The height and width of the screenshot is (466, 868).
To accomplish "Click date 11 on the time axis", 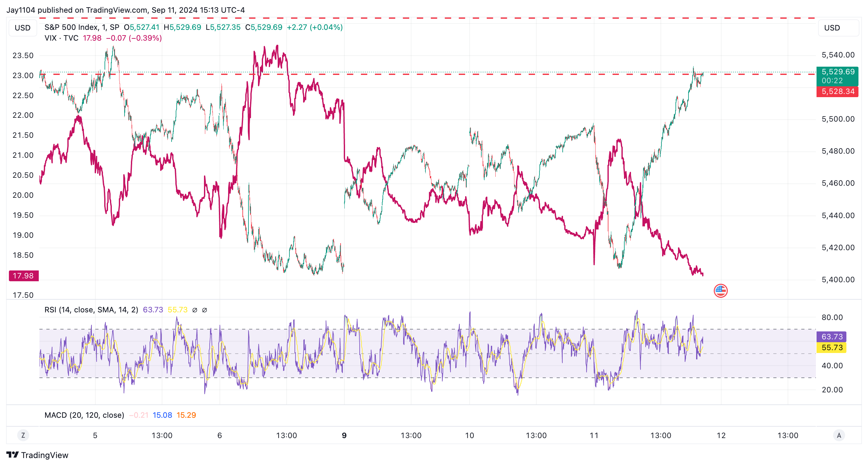I will (594, 435).
